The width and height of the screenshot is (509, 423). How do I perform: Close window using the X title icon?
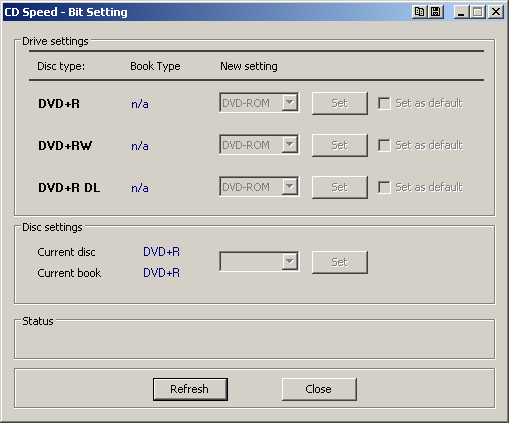pos(496,12)
